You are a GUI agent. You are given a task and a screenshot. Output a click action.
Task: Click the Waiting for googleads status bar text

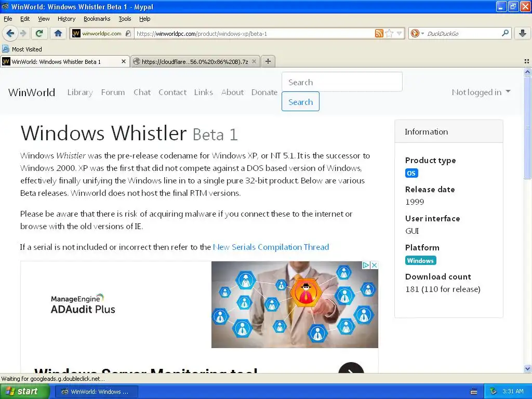[x=53, y=379]
